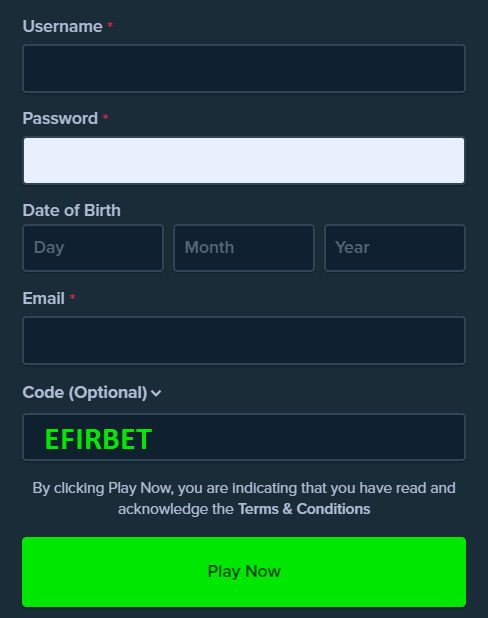
Task: Open the Terms & Conditions link
Action: coord(304,509)
